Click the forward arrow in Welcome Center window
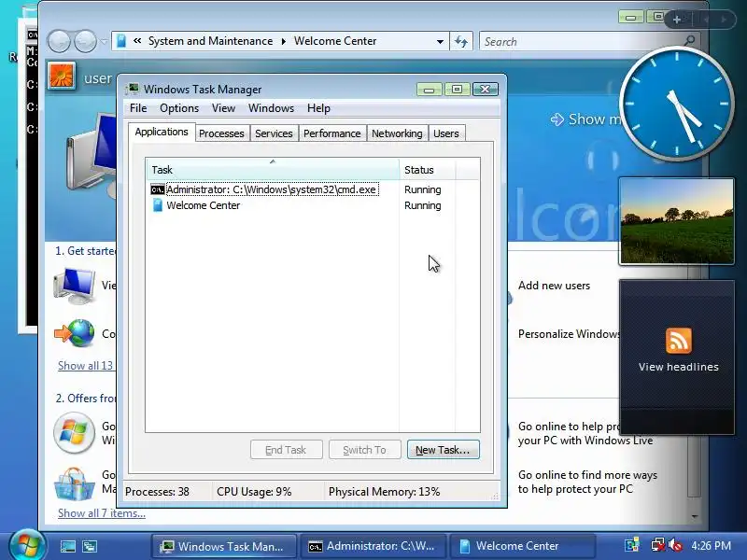The image size is (747, 560). tap(85, 41)
